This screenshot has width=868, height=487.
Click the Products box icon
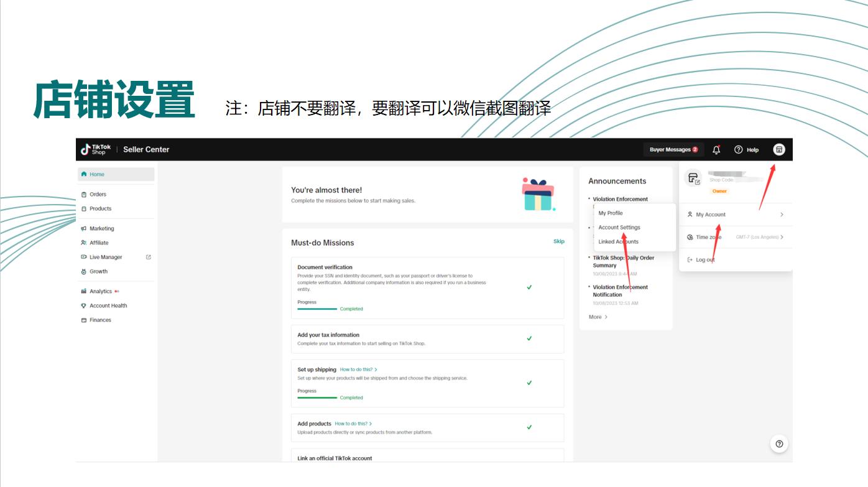[x=84, y=208]
